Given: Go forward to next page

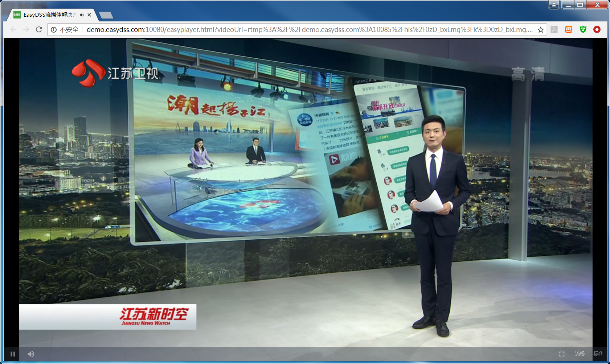Looking at the screenshot, I should 26,29.
